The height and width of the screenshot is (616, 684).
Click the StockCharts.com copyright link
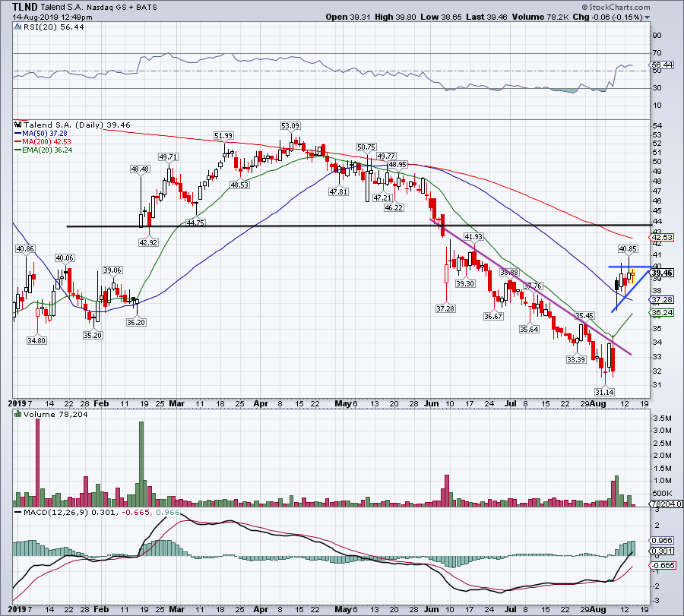click(x=616, y=7)
